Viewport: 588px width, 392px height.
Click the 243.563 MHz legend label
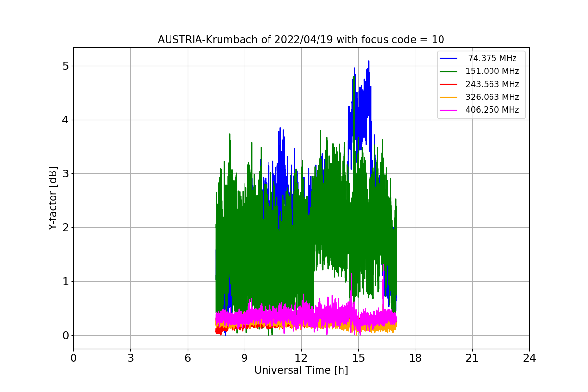coord(492,84)
